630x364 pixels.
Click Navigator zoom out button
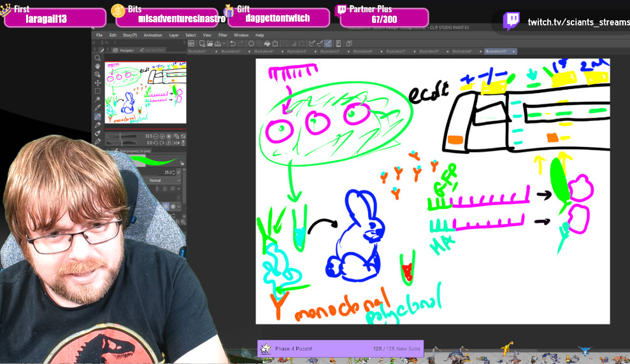[x=156, y=136]
